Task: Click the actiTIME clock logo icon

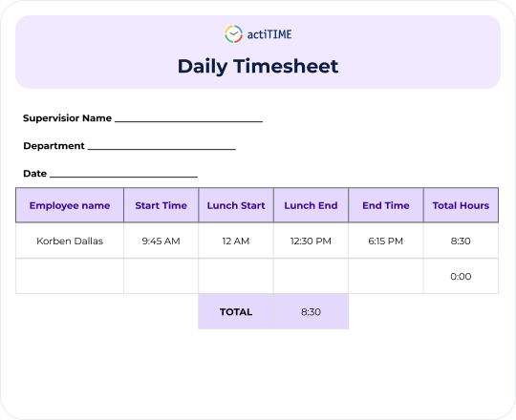Action: pos(234,34)
